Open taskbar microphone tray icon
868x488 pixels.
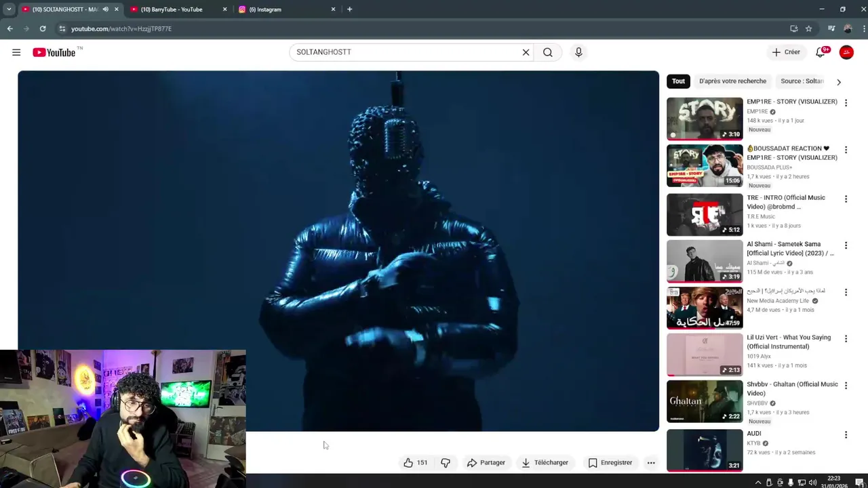(x=791, y=483)
